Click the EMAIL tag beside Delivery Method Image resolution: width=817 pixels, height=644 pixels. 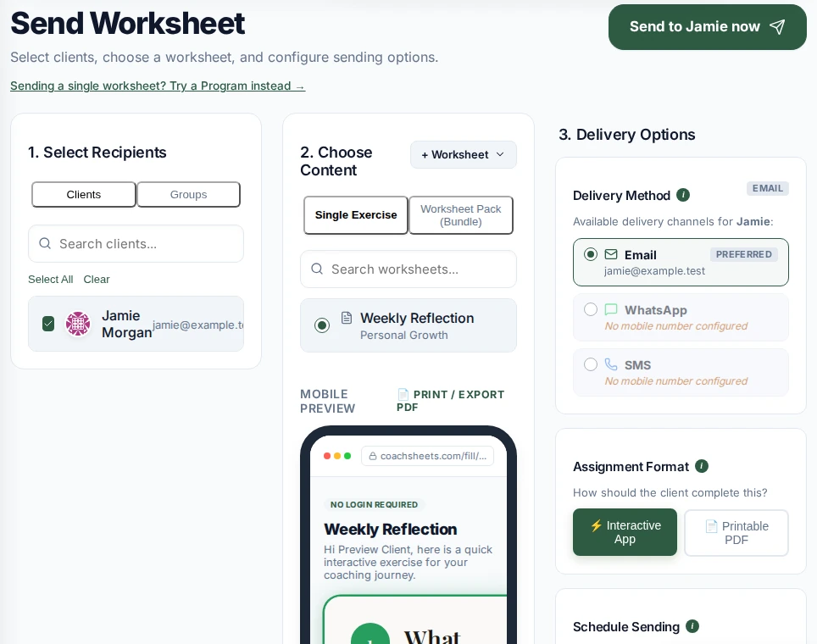768,188
